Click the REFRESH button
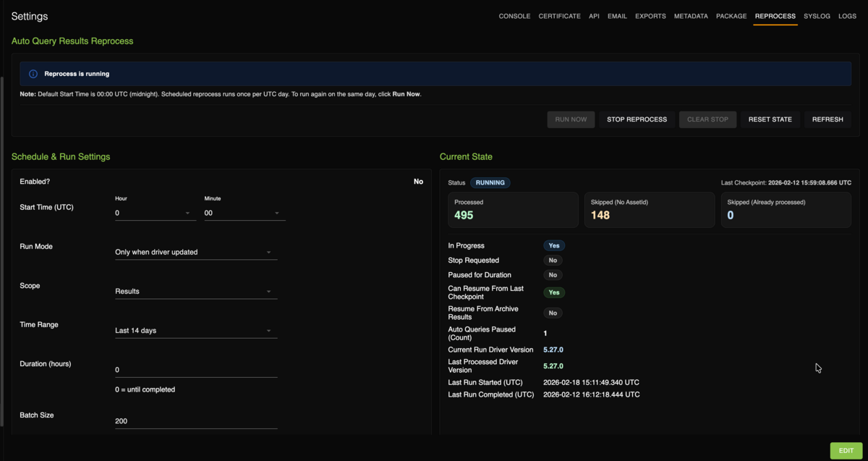Screen dimensions: 868x461 [x=827, y=119]
